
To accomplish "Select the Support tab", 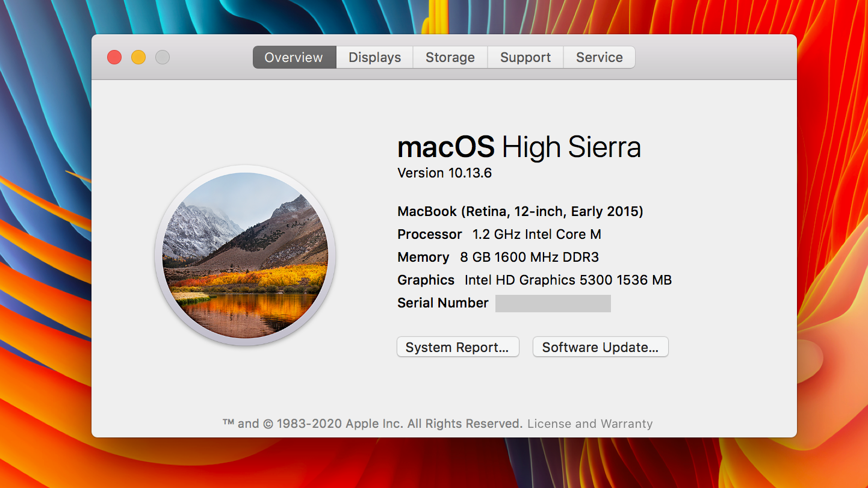I will (525, 57).
